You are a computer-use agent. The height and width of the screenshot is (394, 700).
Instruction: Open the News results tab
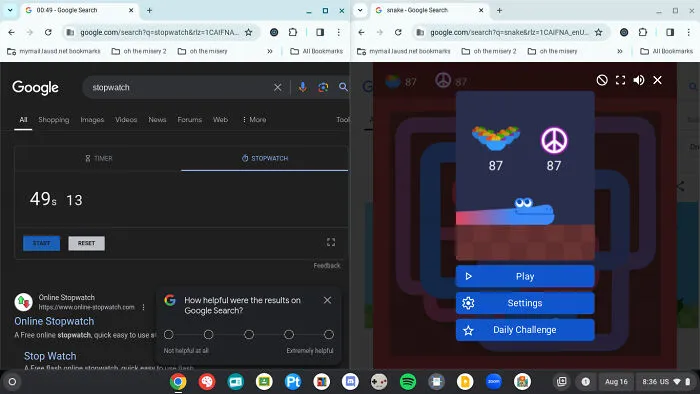(x=157, y=120)
